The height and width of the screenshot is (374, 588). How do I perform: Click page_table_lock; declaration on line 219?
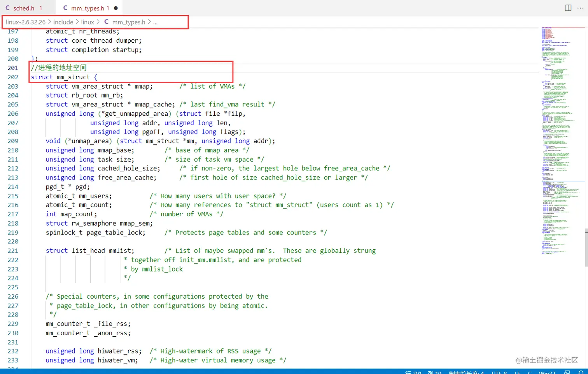click(116, 233)
